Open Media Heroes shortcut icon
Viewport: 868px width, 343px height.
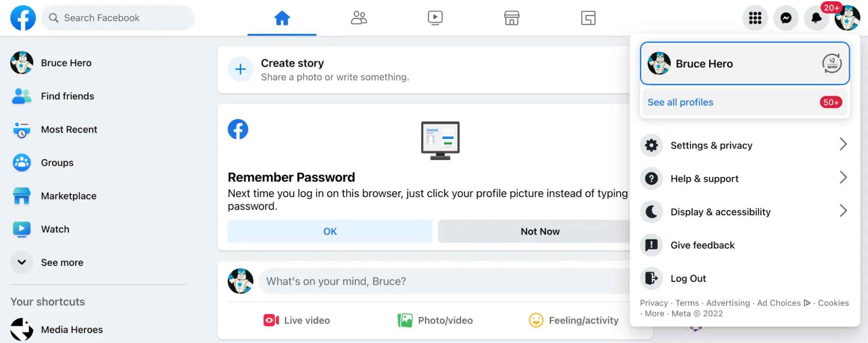(x=22, y=330)
